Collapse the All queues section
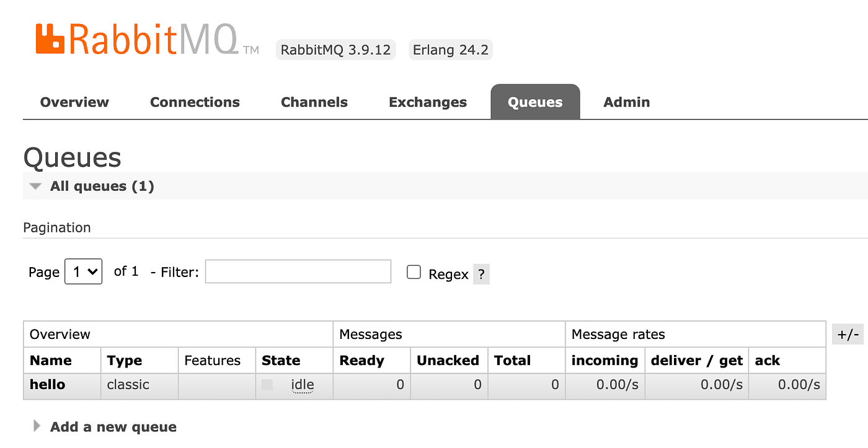This screenshot has width=868, height=448. 35,186
